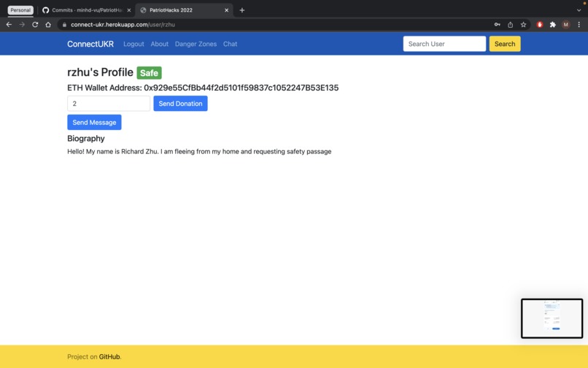Focus the donation amount field
588x368 pixels.
coord(109,104)
